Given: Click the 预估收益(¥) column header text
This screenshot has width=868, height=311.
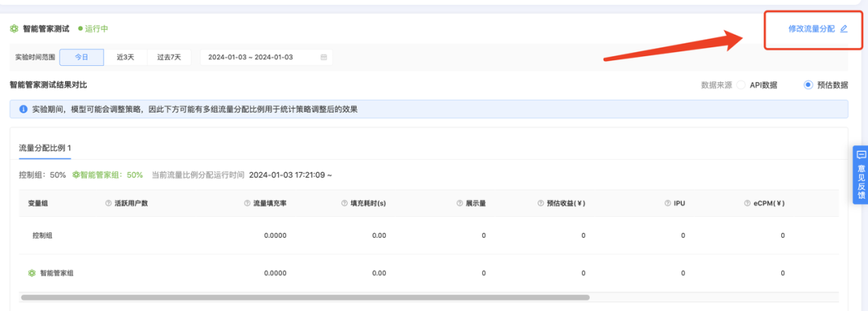Looking at the screenshot, I should tap(566, 203).
